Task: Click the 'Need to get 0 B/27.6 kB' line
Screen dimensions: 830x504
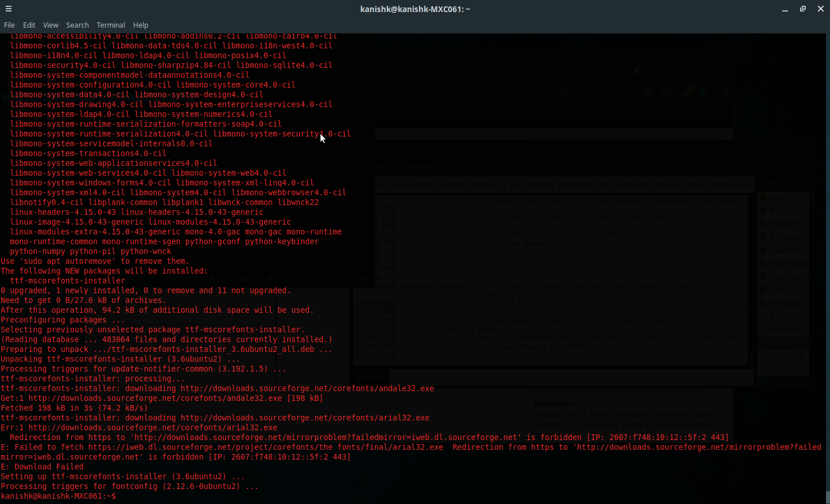Action: coord(84,300)
